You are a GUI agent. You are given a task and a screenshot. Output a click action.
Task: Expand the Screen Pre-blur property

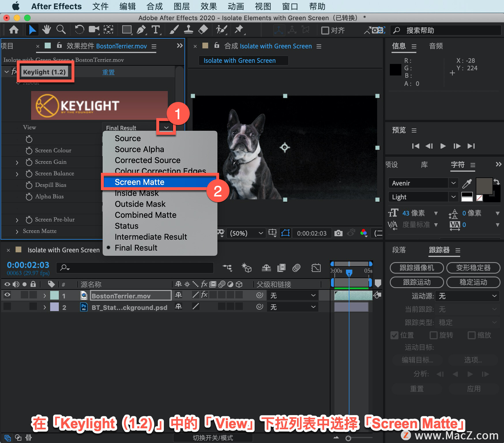click(17, 220)
